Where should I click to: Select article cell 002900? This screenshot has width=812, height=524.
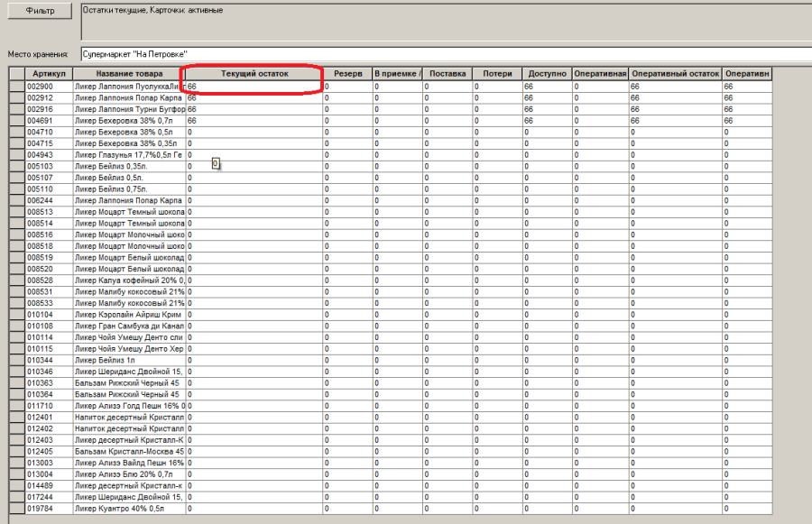pyautogui.click(x=50, y=87)
